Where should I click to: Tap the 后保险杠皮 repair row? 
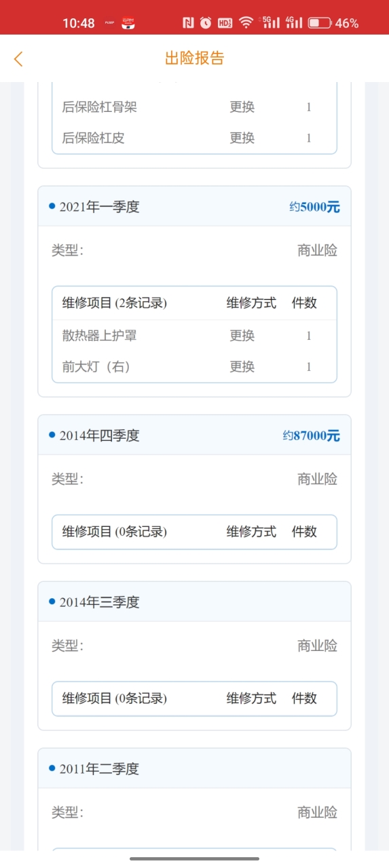point(194,138)
